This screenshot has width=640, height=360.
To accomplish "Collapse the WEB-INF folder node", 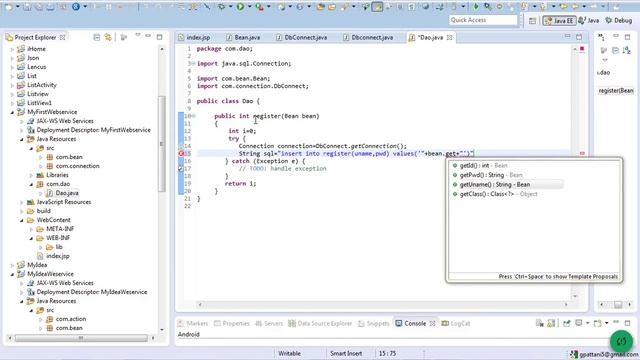I will coord(31,238).
